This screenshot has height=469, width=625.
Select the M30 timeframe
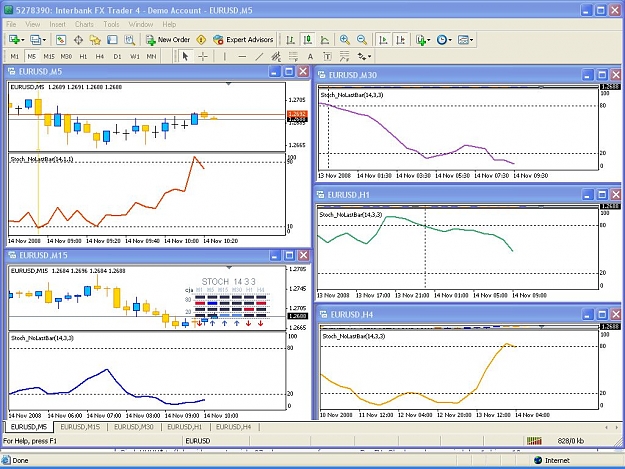pos(66,57)
